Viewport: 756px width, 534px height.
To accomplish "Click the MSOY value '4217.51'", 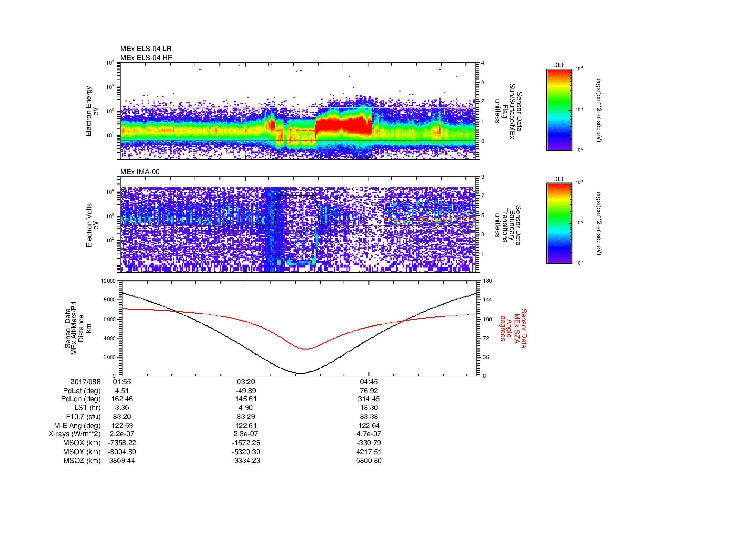I will click(x=369, y=452).
